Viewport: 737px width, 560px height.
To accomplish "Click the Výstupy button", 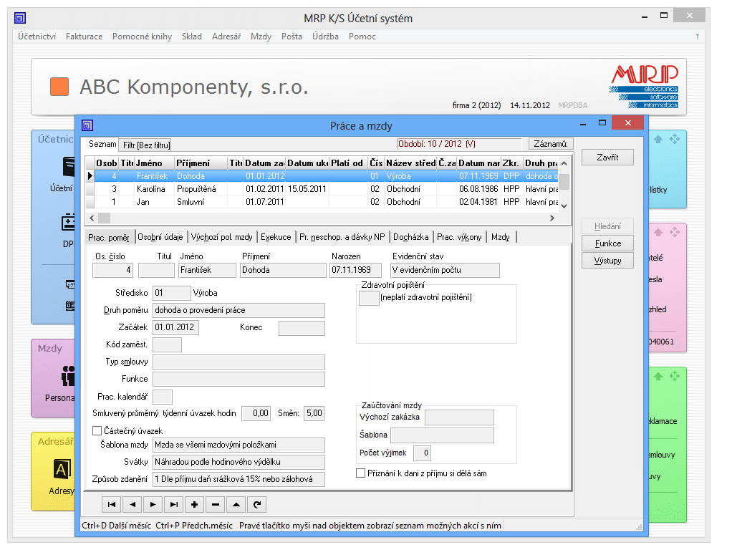I will [607, 261].
